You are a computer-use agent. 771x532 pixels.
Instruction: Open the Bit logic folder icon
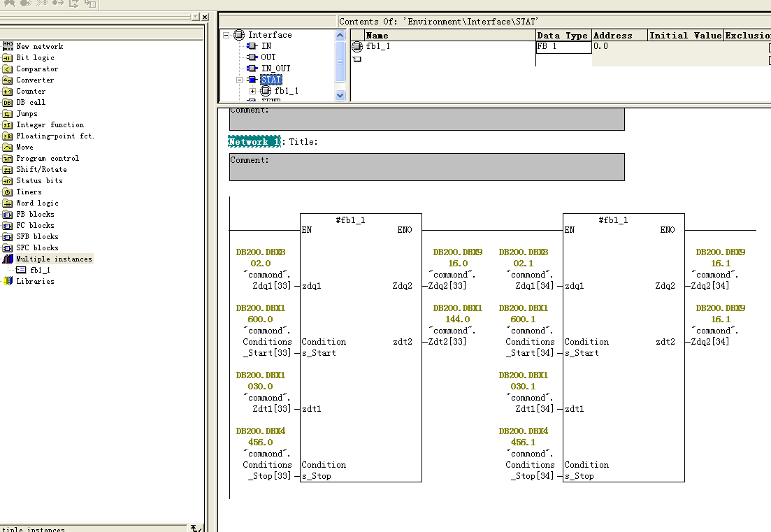point(8,57)
